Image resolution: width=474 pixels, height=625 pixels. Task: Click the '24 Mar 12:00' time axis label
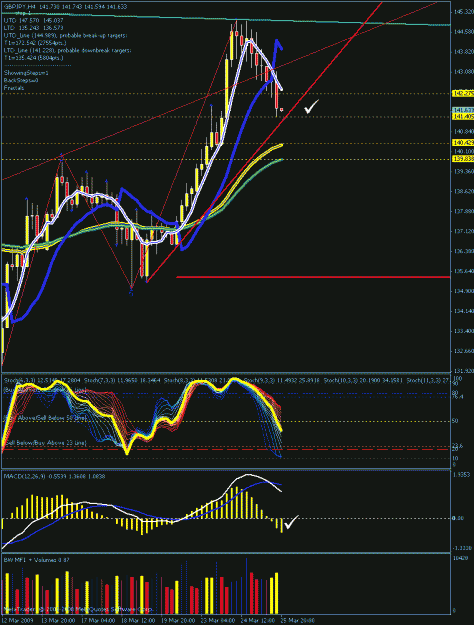pyautogui.click(x=258, y=621)
